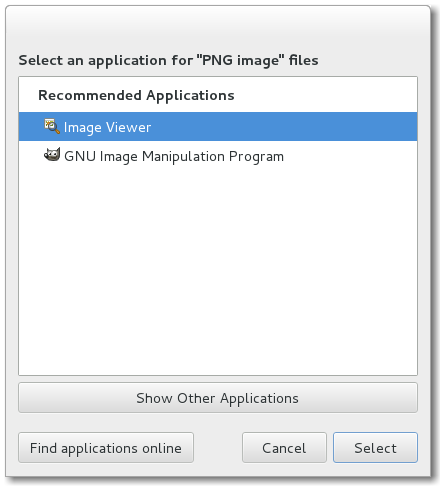Click blank title bar area of dialog
The width and height of the screenshot is (440, 486).
pos(218,25)
